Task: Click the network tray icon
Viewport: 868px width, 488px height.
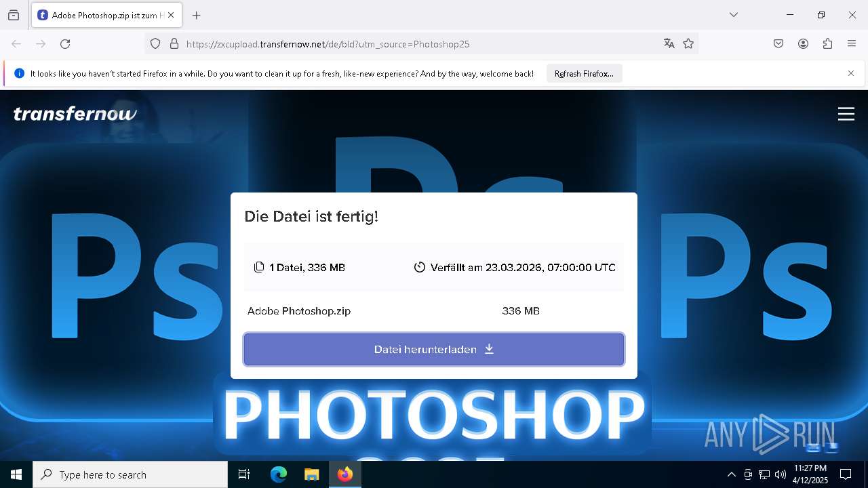Action: pyautogui.click(x=764, y=474)
